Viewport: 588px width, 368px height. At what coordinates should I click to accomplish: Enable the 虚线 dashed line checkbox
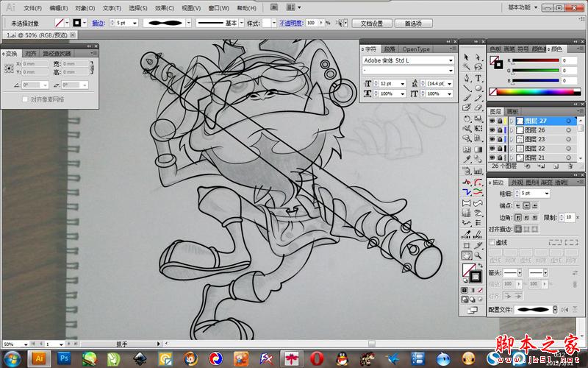(492, 243)
